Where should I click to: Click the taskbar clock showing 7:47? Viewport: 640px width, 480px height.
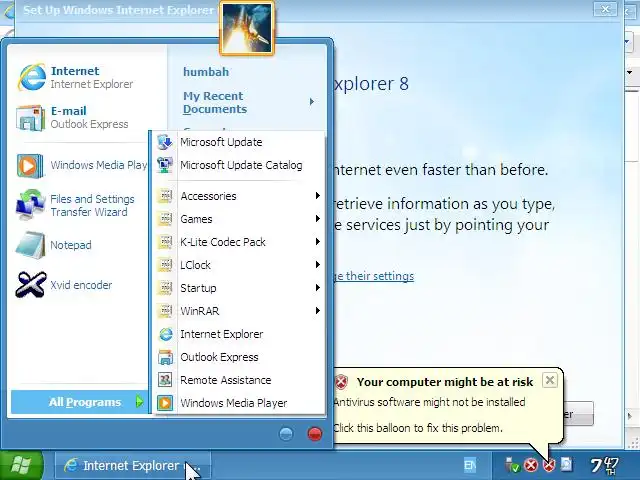pyautogui.click(x=605, y=465)
